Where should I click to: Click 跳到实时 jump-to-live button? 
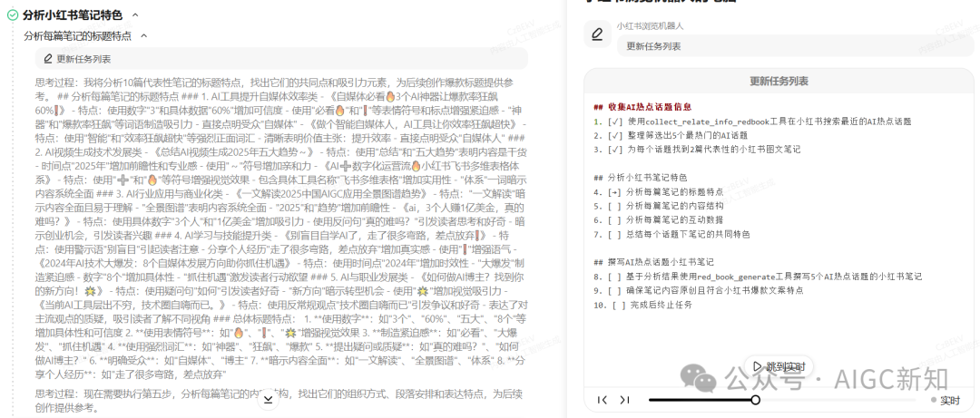pyautogui.click(x=779, y=366)
